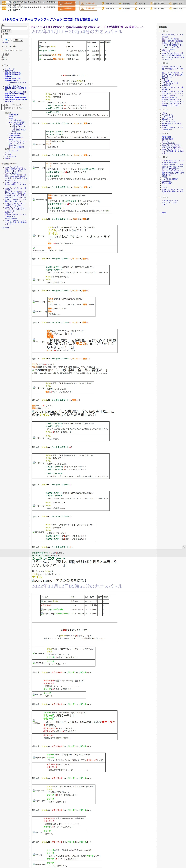Open the カオスバトルロイヤル menu link
The height and width of the screenshot is (868, 186).
point(13,86)
